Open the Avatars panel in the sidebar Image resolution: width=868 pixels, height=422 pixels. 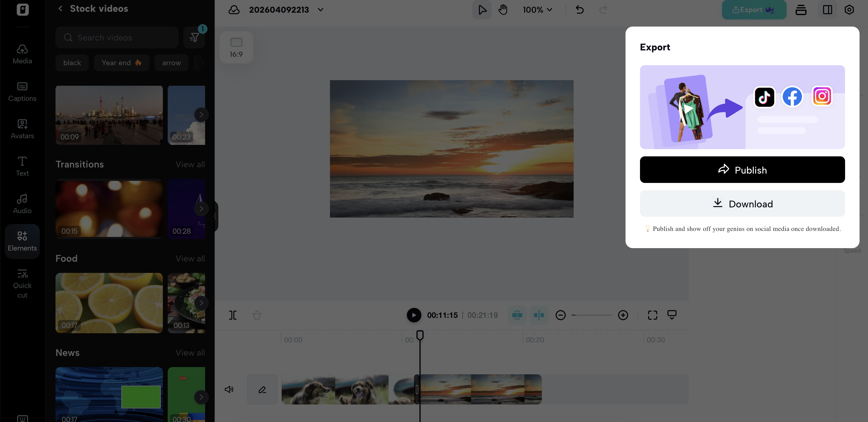22,129
